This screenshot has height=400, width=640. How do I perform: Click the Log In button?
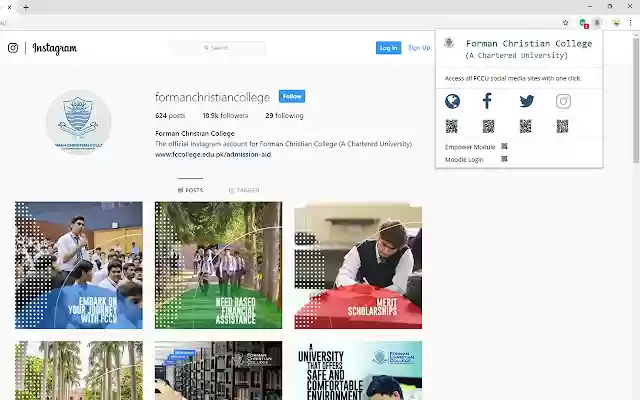tap(388, 48)
